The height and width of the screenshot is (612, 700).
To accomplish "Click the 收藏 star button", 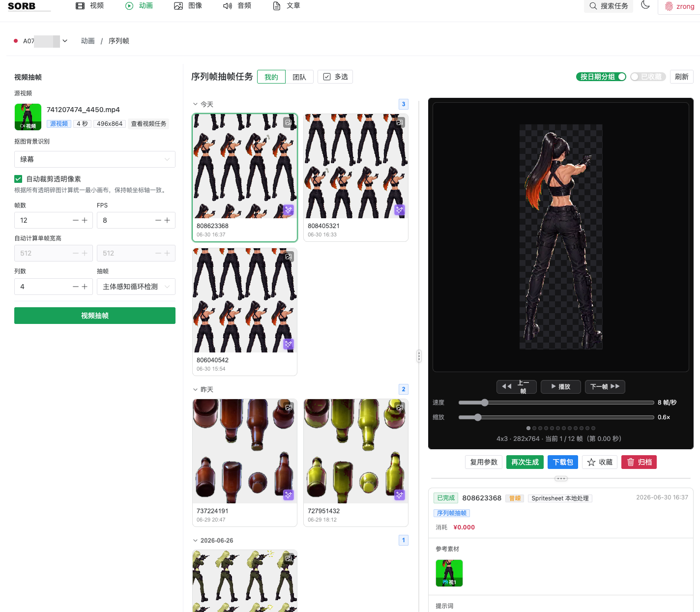I will 600,462.
